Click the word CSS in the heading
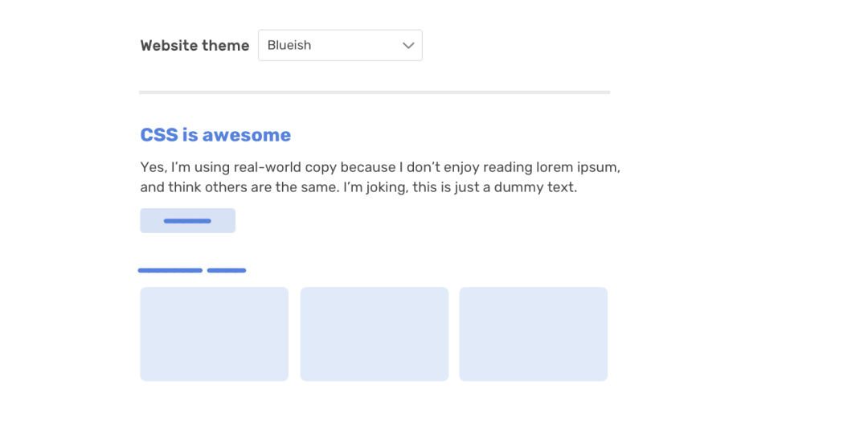Screen dimensions: 868x426 [x=159, y=134]
